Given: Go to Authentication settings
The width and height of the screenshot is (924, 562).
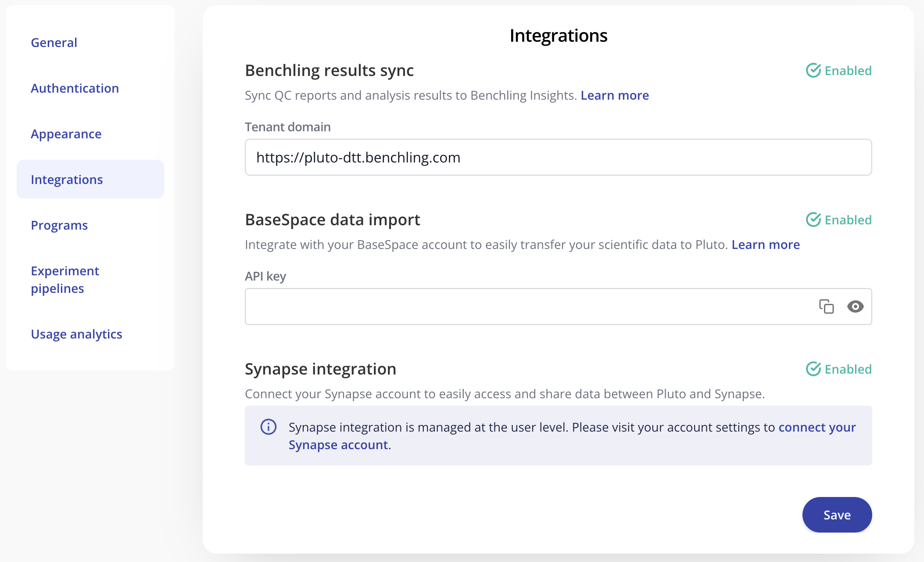Looking at the screenshot, I should (75, 88).
